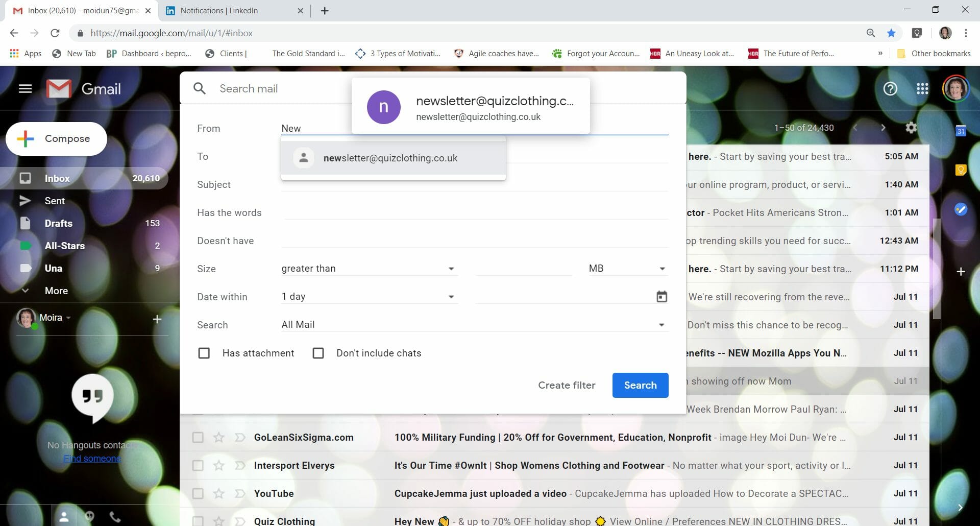Click the size number input field

pyautogui.click(x=524, y=269)
